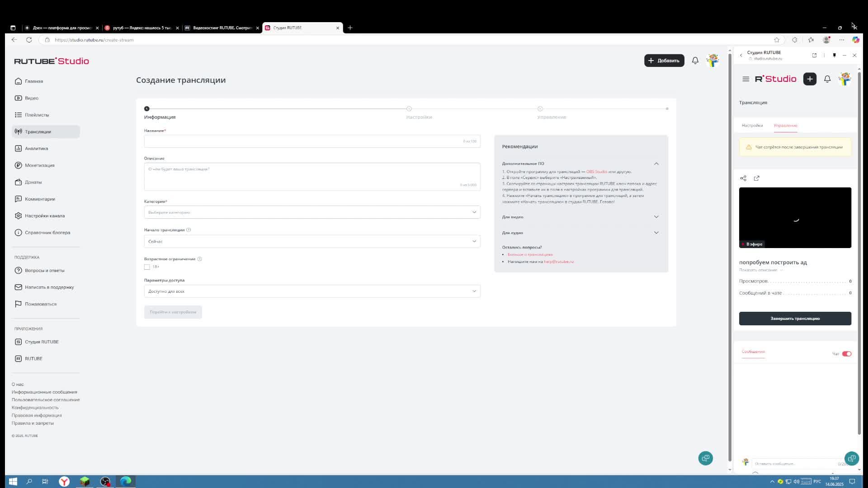Screen dimensions: 868x488
Task: Expand Показать описание in side panel
Action: pos(761,270)
